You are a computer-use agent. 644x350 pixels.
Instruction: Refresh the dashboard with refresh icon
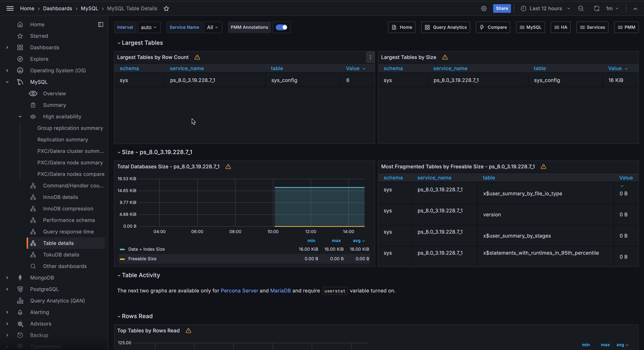point(597,8)
